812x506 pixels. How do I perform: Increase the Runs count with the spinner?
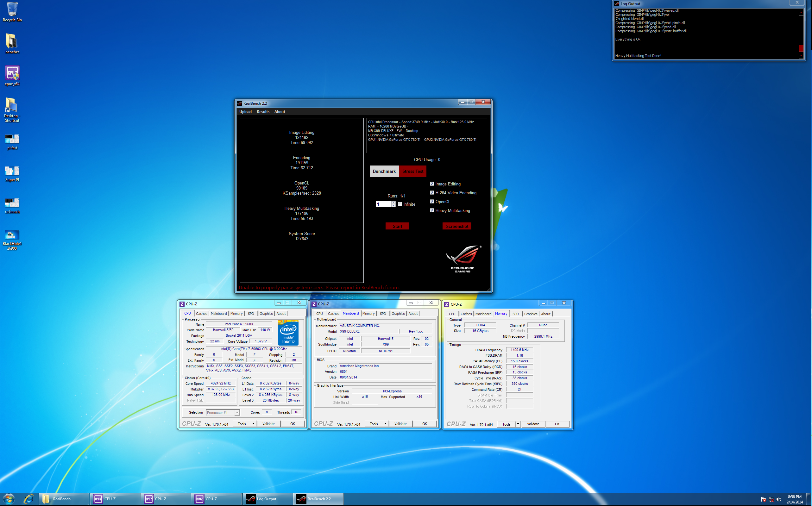pos(393,203)
